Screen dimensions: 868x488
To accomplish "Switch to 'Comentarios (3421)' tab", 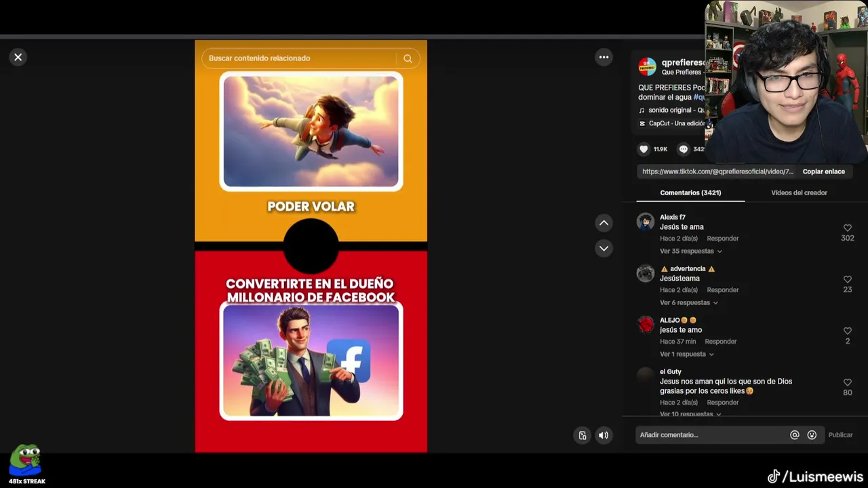I will (690, 192).
